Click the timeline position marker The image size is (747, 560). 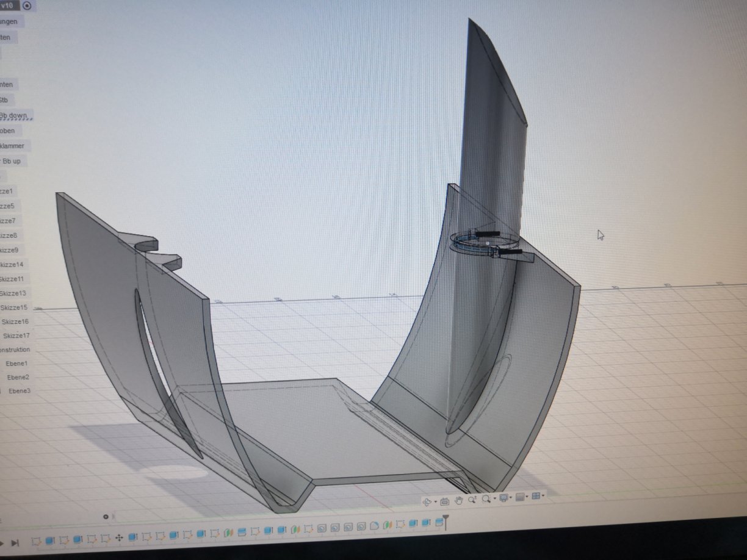pos(446,523)
